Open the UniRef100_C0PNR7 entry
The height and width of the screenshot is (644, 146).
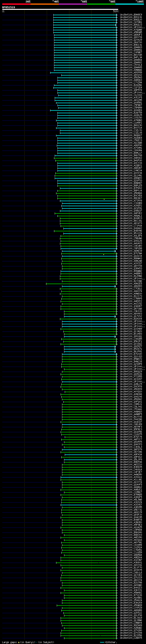coord(131,52)
